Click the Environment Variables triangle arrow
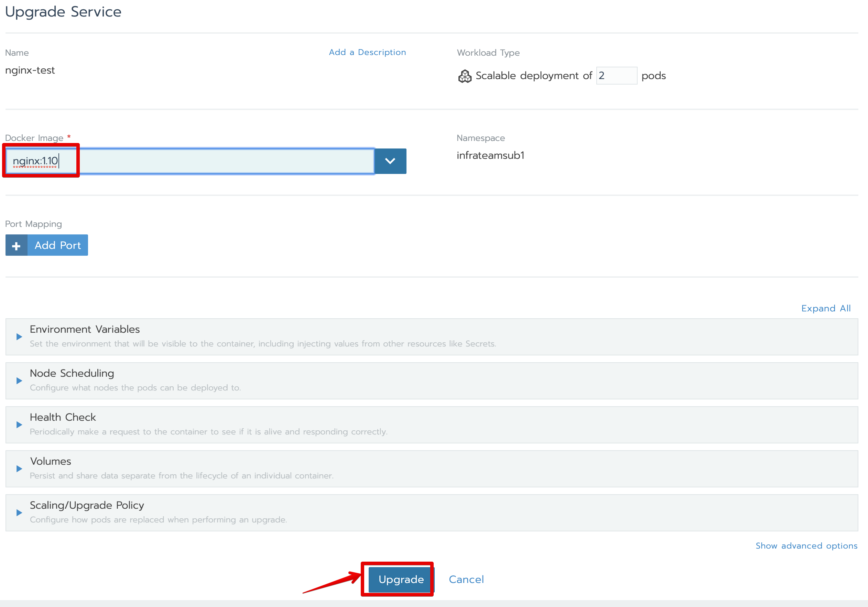 click(19, 337)
